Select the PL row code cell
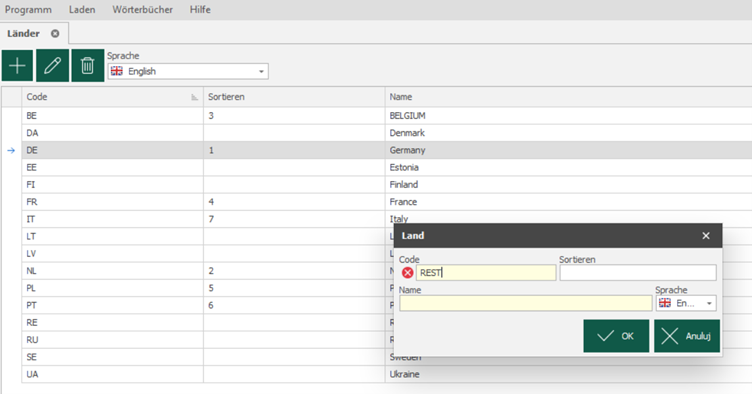752x394 pixels. (x=112, y=288)
